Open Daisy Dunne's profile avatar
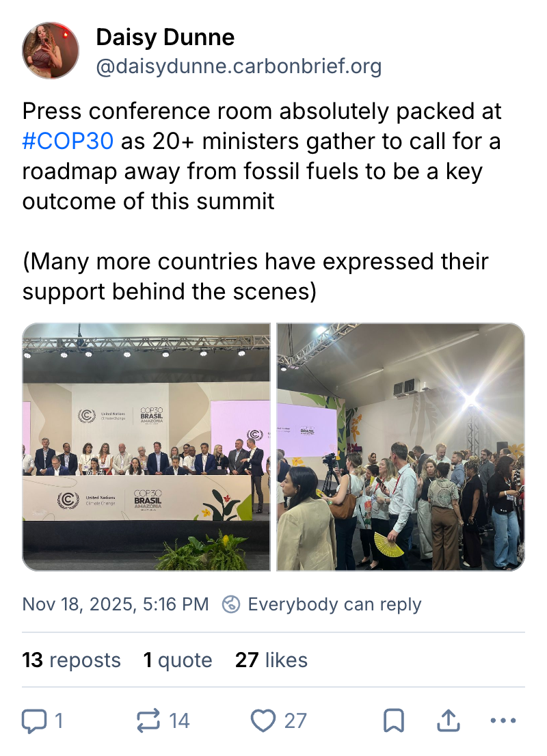This screenshot has height=756, width=547. (51, 51)
